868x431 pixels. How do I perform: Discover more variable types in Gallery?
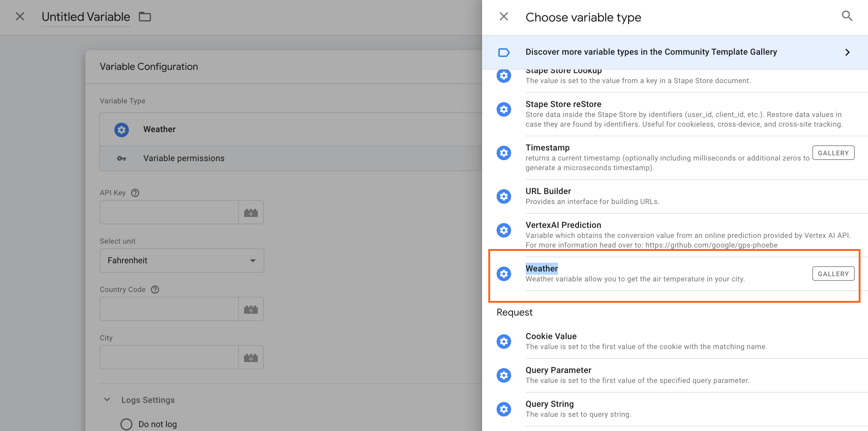point(675,52)
